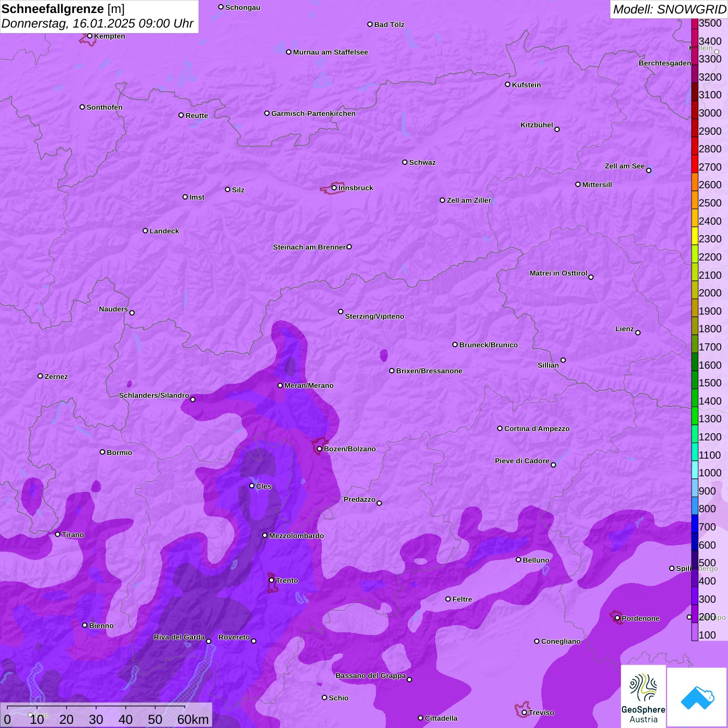Image resolution: width=728 pixels, height=728 pixels.
Task: Click the 100 m lilac legend swatch
Action: pos(694,632)
